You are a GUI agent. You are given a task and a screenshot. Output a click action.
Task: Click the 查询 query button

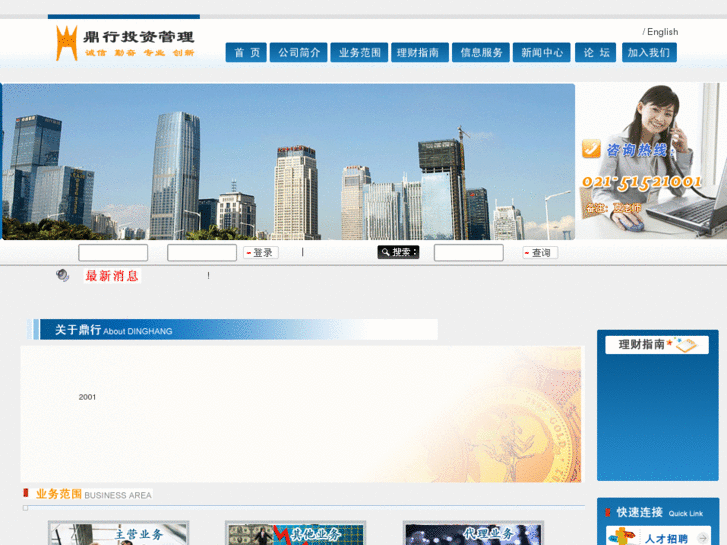[x=540, y=253]
